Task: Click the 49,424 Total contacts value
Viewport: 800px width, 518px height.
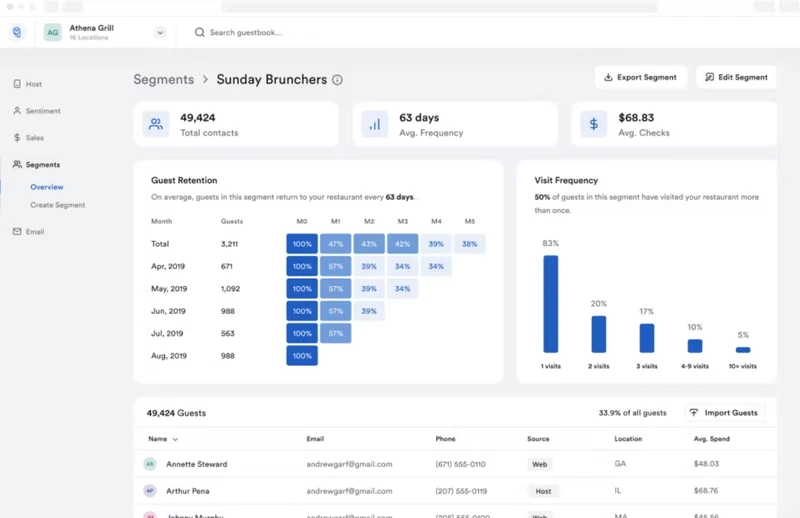Action: point(197,118)
